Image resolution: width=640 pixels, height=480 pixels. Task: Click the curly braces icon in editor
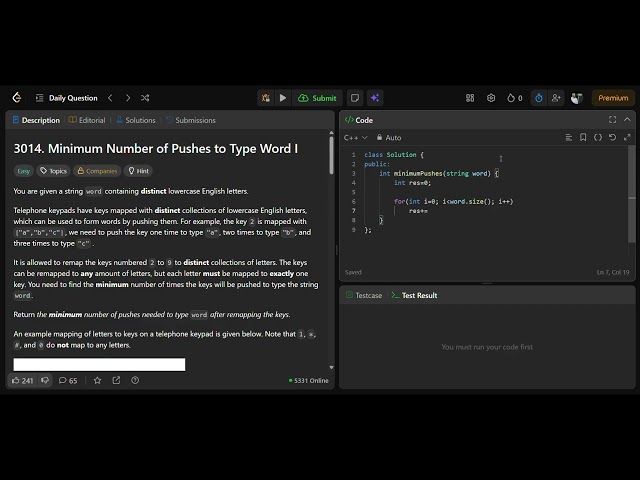(598, 138)
